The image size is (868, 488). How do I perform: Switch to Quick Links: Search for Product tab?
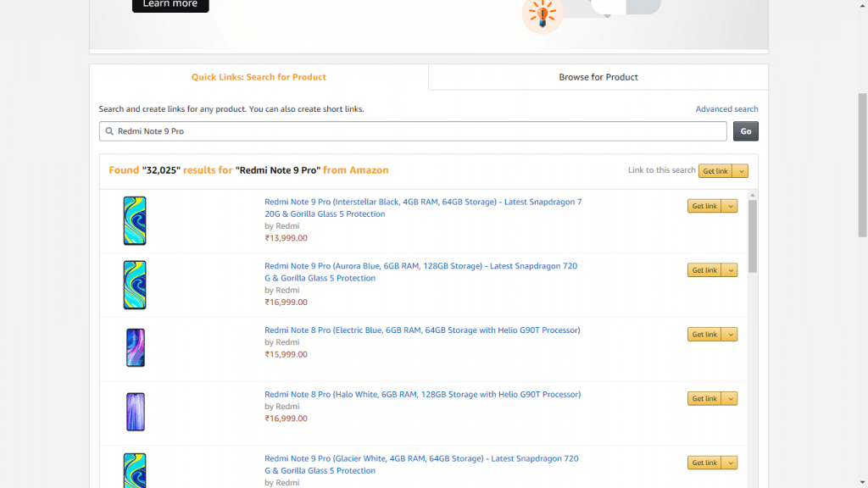pos(259,77)
